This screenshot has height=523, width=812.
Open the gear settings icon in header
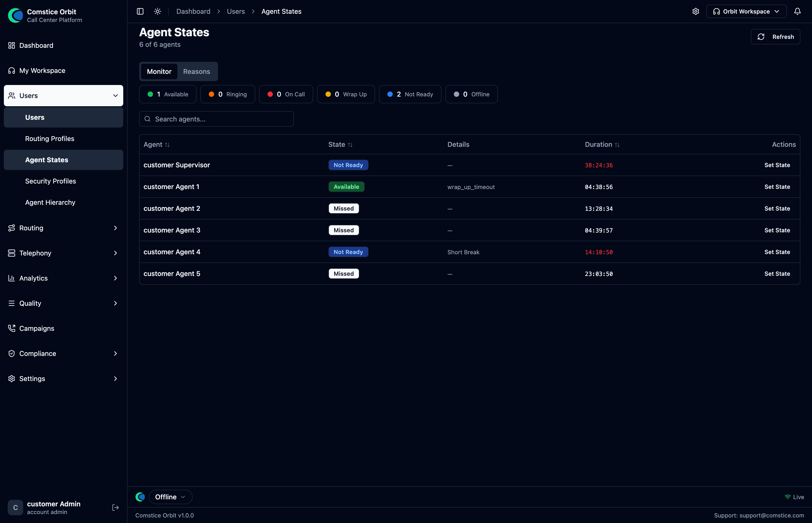(696, 12)
